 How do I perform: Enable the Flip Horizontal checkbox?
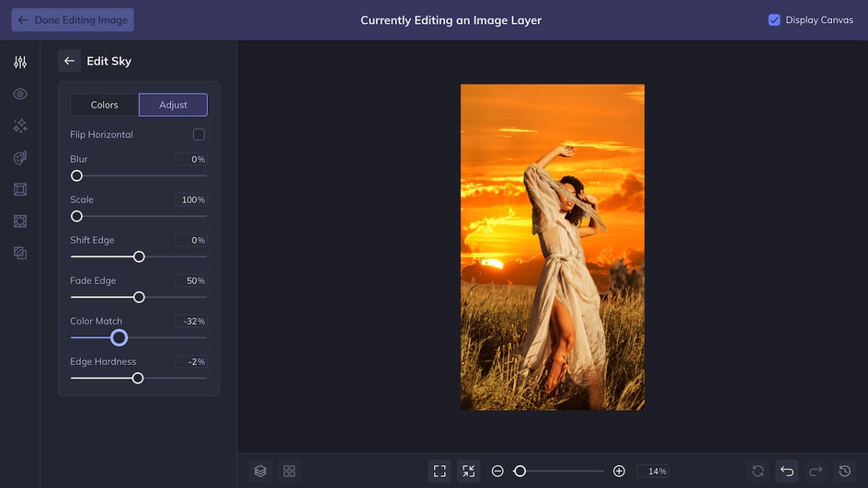(199, 134)
